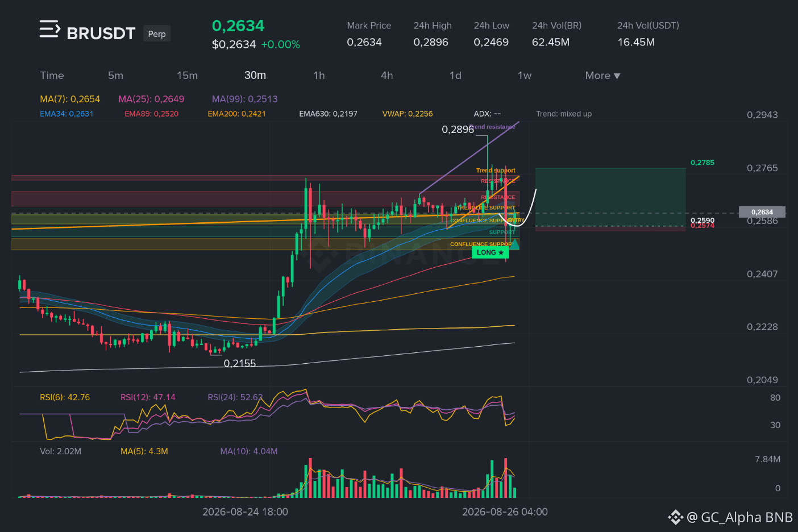Select the RSI(24) indicator label

[x=235, y=397]
